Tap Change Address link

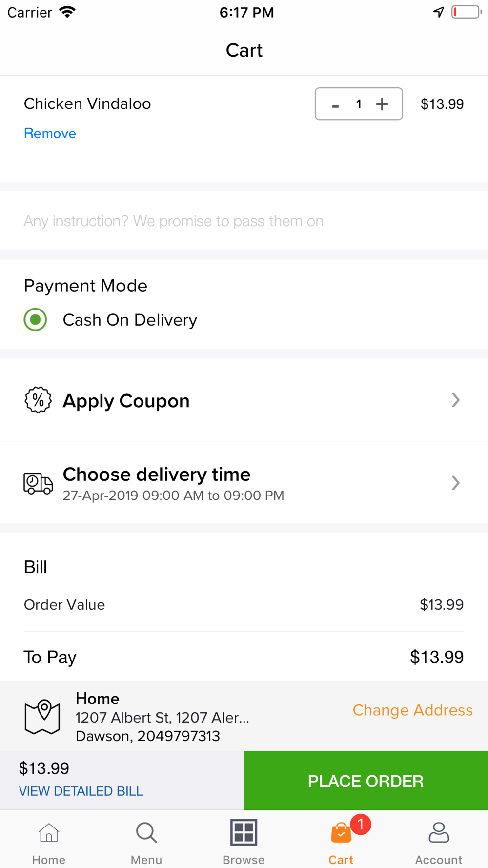[x=412, y=710]
